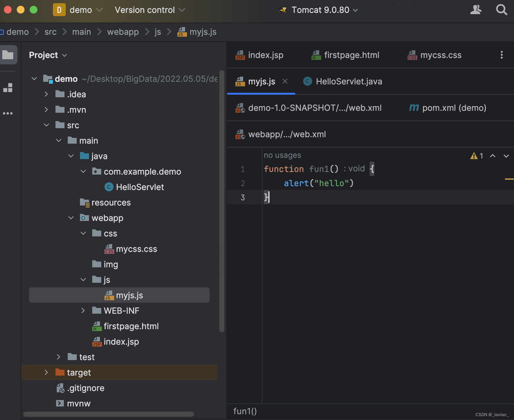
Task: Click index.jsp file icon in tree
Action: pos(97,342)
